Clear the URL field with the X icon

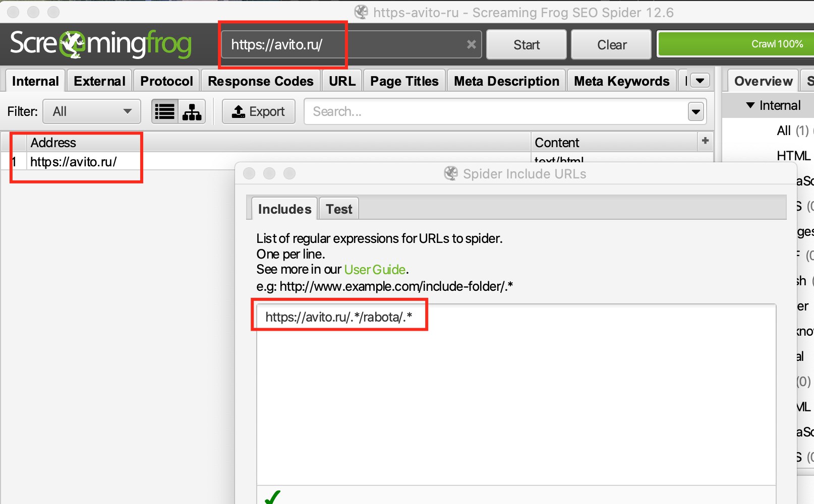point(471,44)
